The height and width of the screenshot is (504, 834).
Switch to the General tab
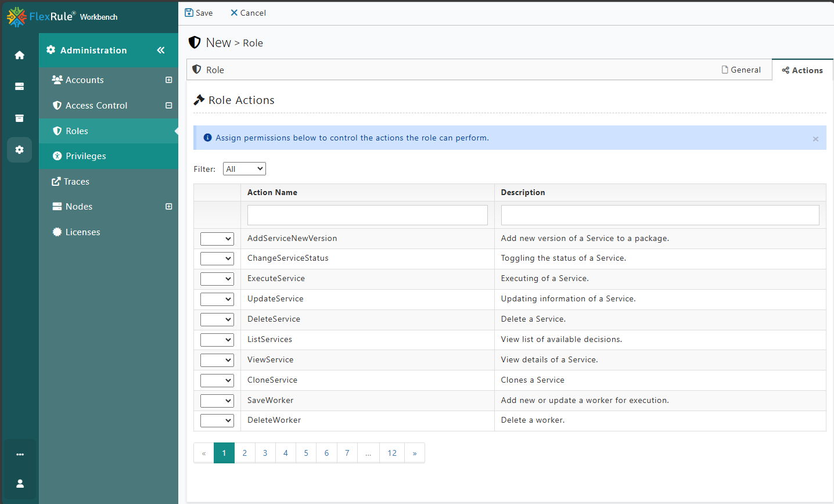(x=741, y=70)
